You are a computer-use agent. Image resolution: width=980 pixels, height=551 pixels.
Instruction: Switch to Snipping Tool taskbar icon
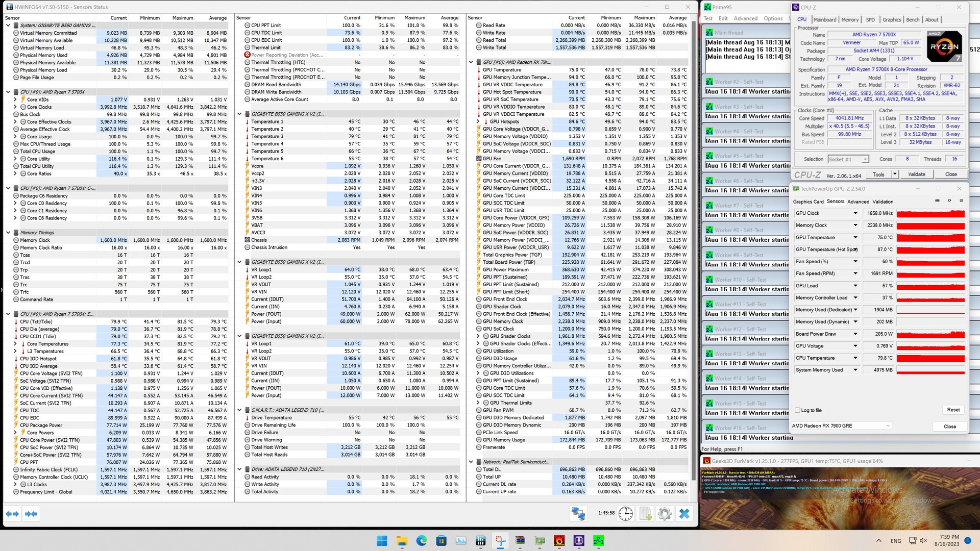coord(500,540)
